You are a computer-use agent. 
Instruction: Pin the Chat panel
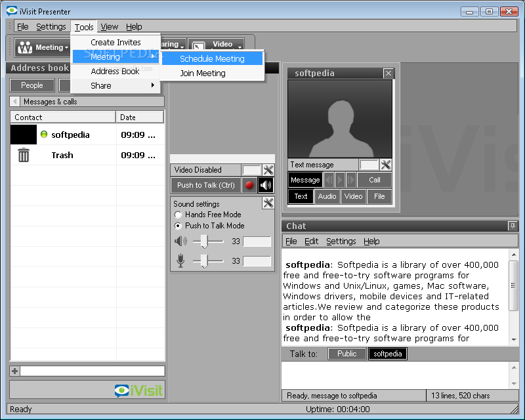[x=513, y=226]
